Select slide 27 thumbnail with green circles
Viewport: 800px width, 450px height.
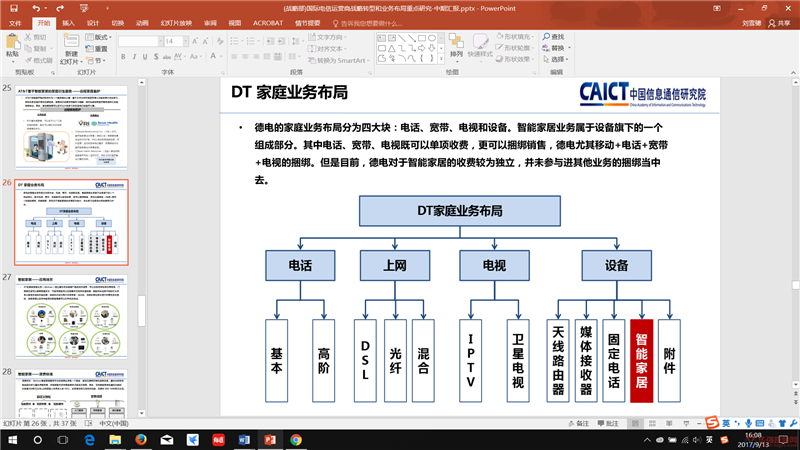click(x=71, y=317)
